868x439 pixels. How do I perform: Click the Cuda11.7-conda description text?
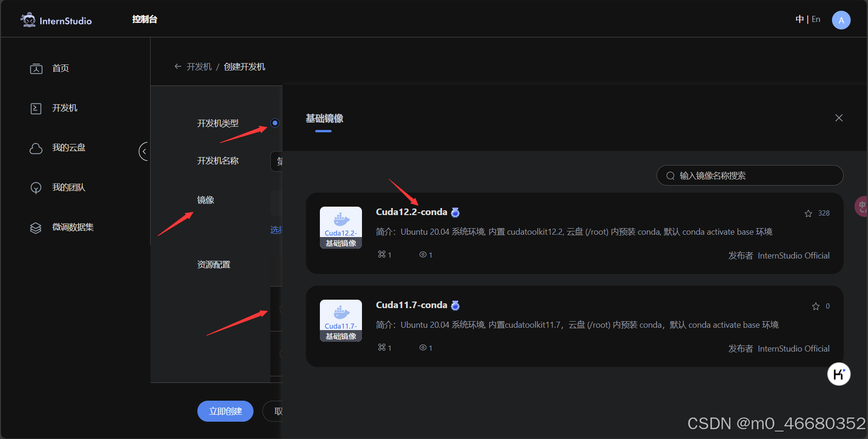click(x=577, y=325)
